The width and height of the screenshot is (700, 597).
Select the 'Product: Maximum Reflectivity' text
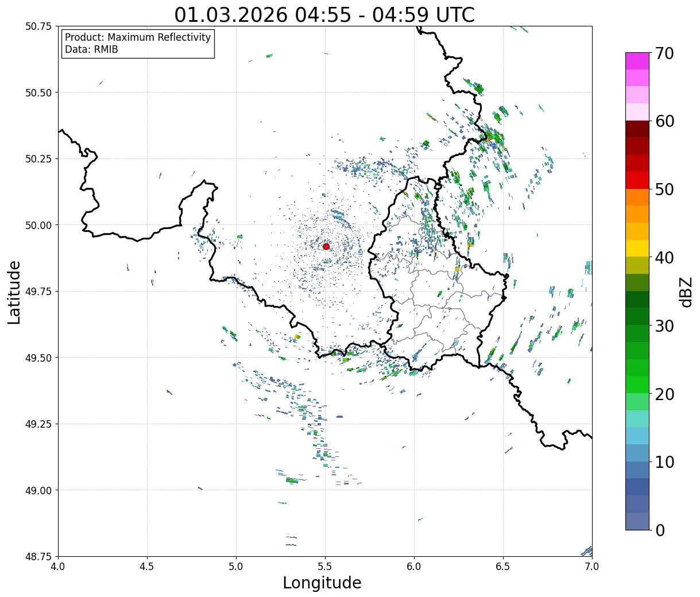tap(138, 37)
